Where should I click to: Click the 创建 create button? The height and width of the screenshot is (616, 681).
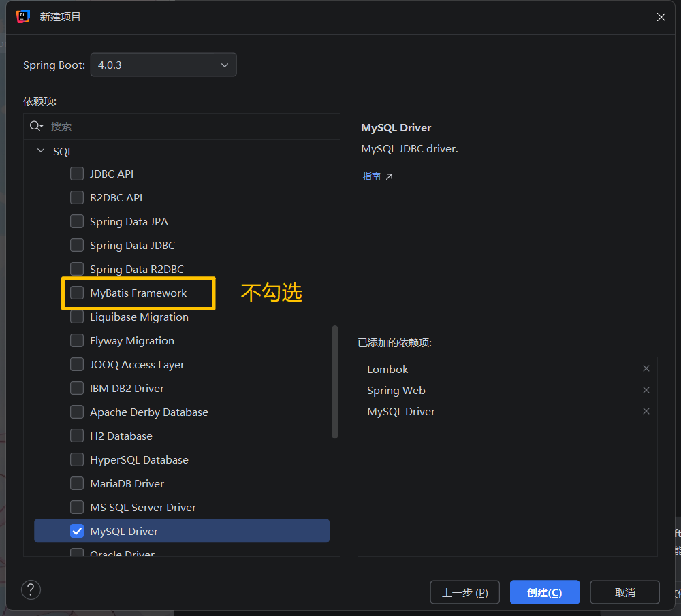tap(545, 592)
